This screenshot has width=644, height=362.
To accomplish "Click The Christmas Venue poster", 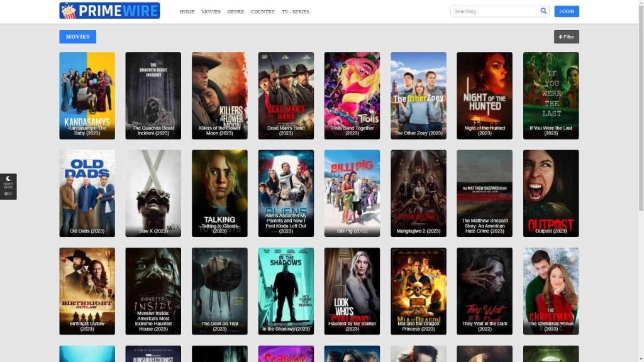I will pos(550,290).
